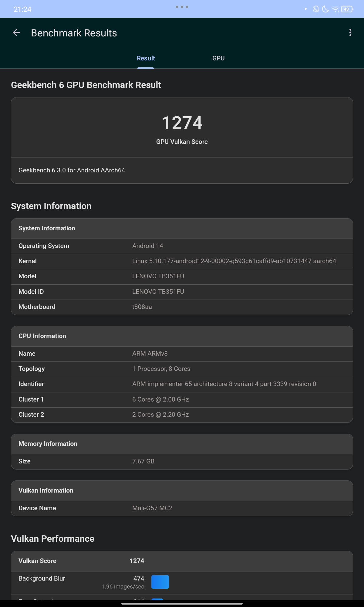Tap the back arrow icon
Screen dimensions: 364x607
click(16, 33)
